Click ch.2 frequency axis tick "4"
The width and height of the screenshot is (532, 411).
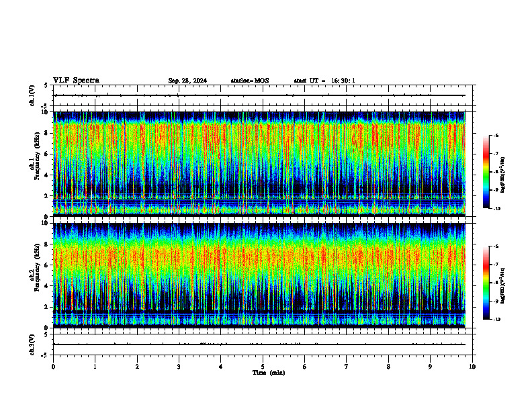tap(47, 286)
